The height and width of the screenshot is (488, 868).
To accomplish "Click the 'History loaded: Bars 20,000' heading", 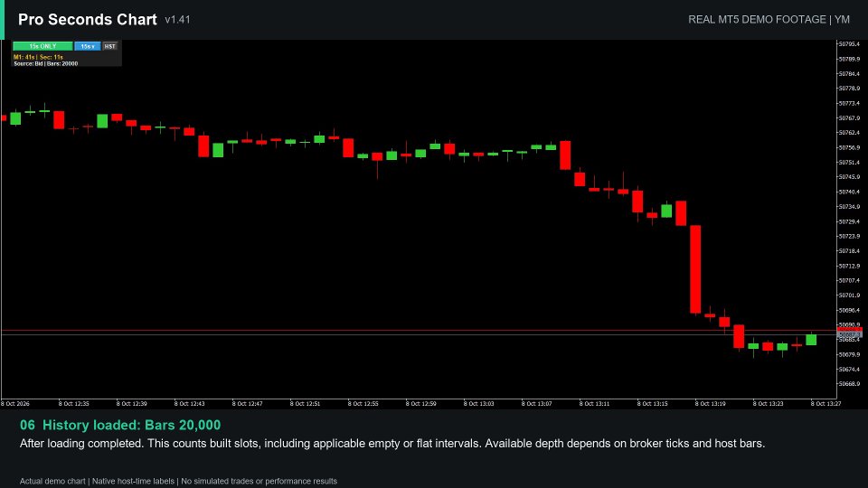I will 132,425.
